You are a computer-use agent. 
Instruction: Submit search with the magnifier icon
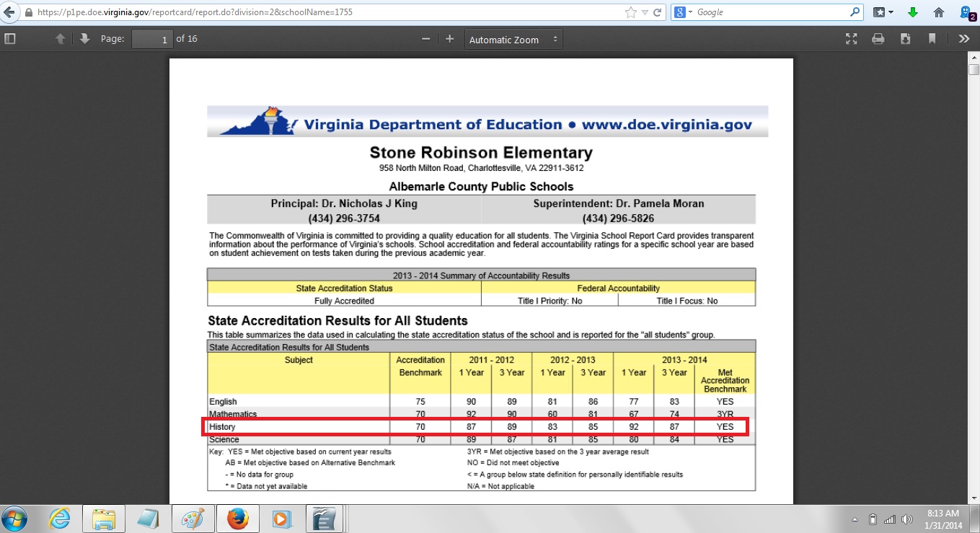(x=855, y=12)
